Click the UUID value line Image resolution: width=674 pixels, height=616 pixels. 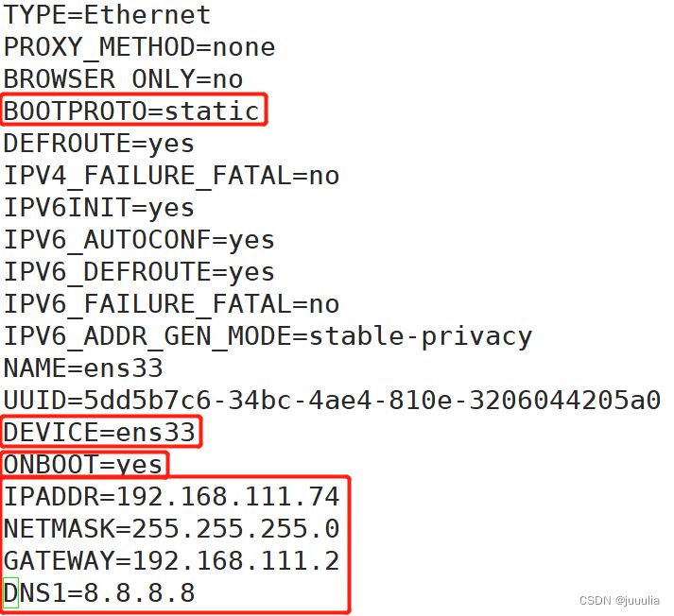pyautogui.click(x=332, y=401)
